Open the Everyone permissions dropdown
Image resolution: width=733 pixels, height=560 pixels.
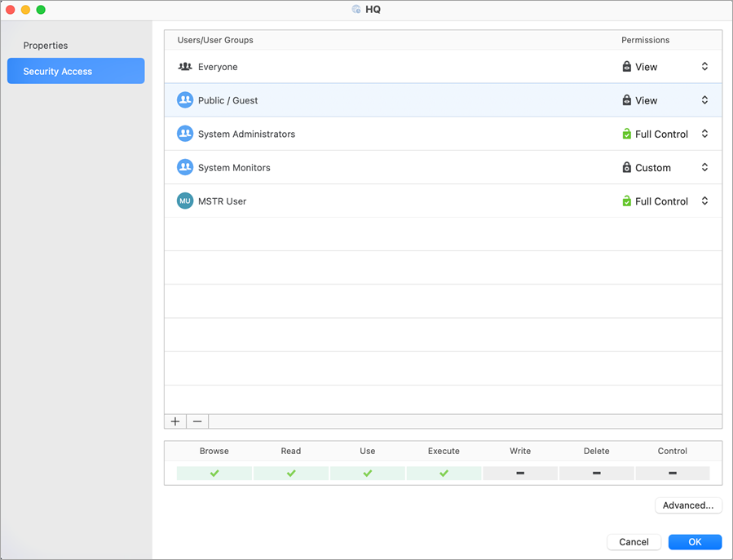[x=704, y=67]
